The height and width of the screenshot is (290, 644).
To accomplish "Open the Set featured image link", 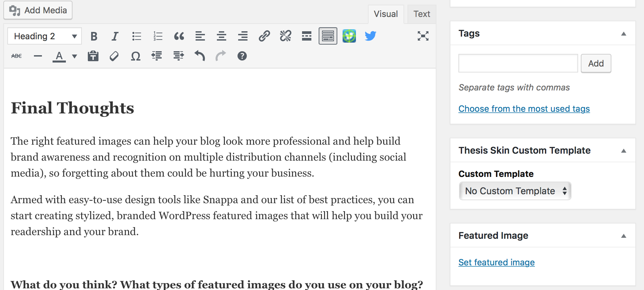I will tap(496, 262).
